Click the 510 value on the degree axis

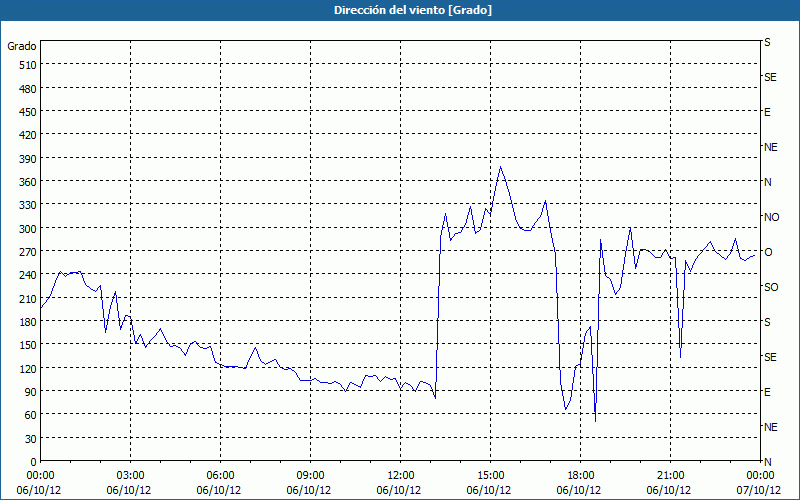click(x=28, y=65)
